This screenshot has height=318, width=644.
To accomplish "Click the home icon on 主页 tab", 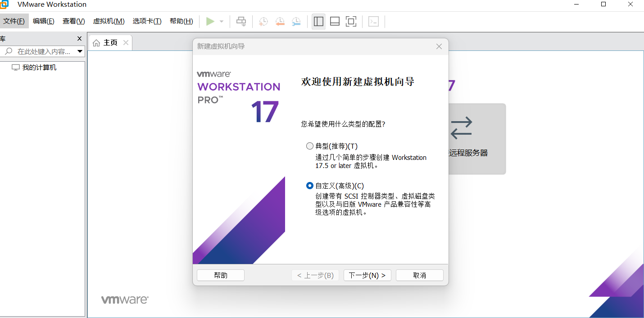I will click(96, 43).
